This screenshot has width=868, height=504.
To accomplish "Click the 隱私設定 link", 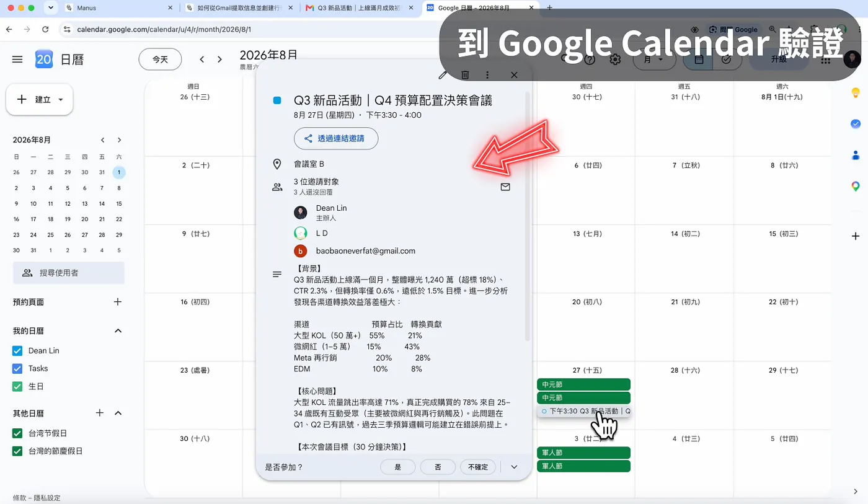I will tap(47, 498).
